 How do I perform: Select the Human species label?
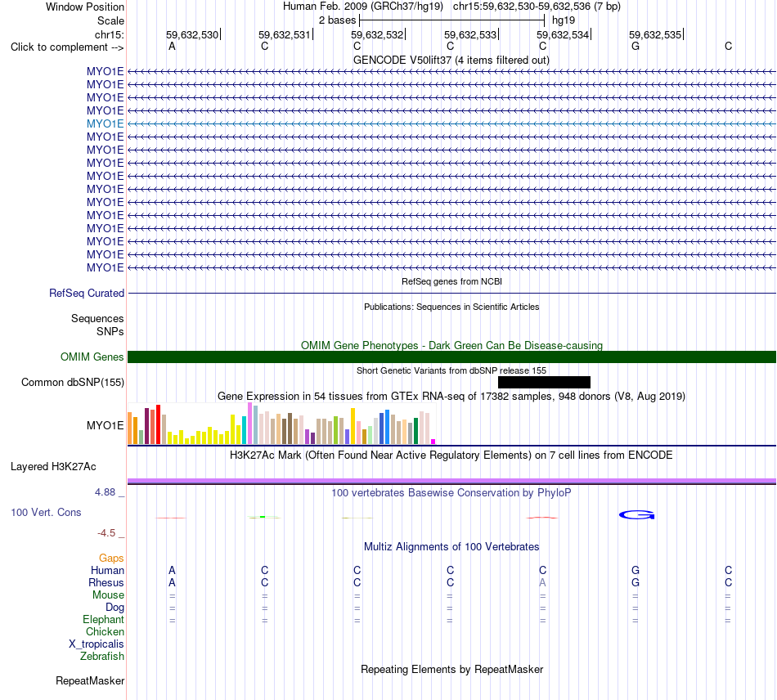click(x=107, y=571)
